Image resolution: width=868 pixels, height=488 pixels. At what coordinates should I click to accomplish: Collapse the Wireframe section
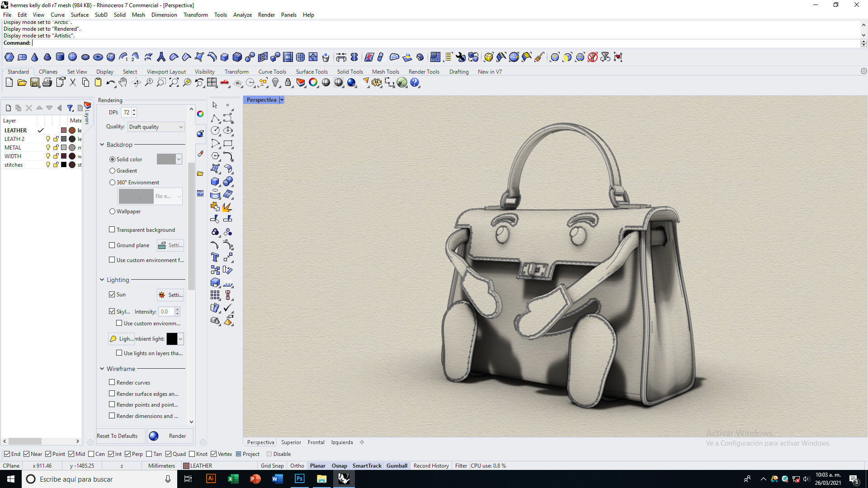(102, 369)
